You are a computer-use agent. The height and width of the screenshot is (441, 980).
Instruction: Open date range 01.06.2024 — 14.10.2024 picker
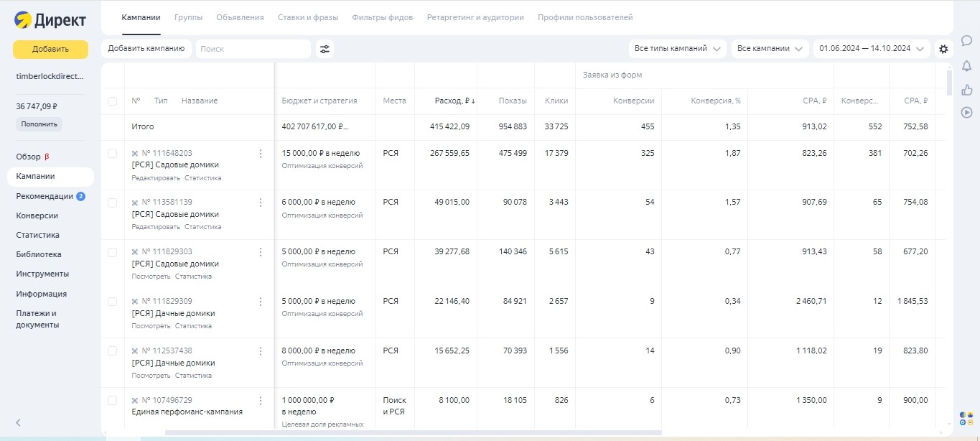coord(871,49)
